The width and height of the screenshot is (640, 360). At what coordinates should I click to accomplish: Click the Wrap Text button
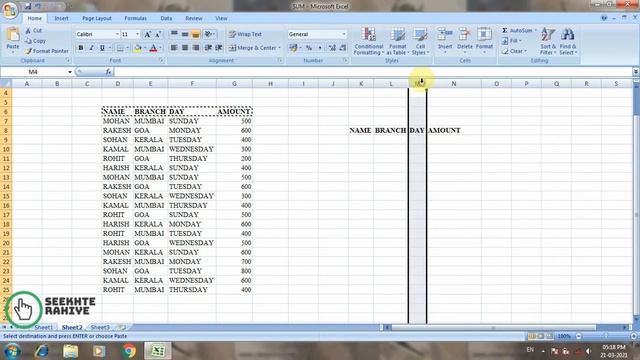pos(245,34)
